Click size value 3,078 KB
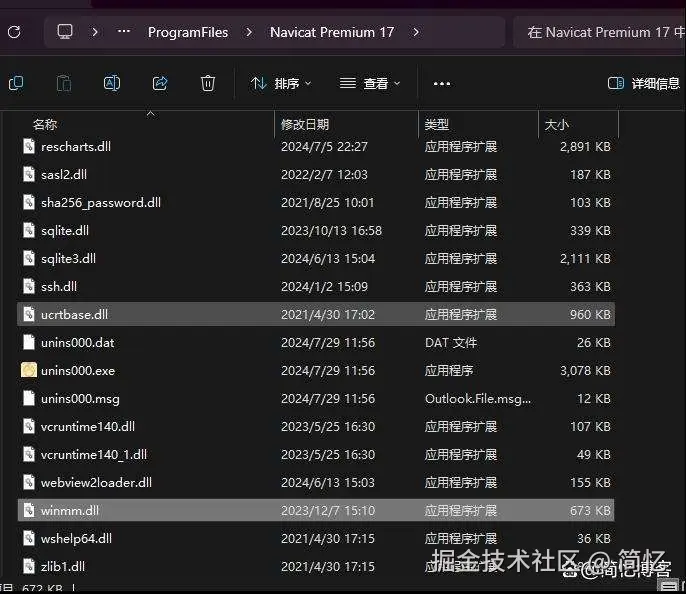This screenshot has height=594, width=686. coord(585,370)
